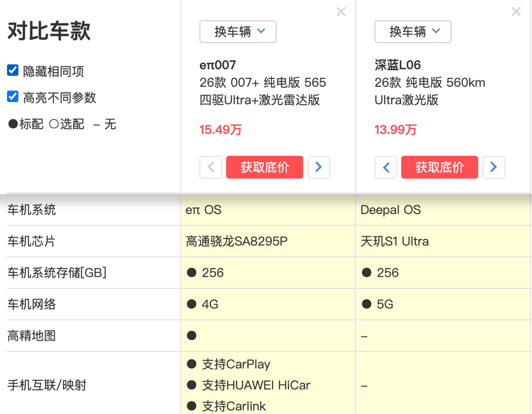Image resolution: width=532 pixels, height=414 pixels.
Task: Click the blue chevron on eπ007's 换车辆 button
Action: click(x=262, y=31)
